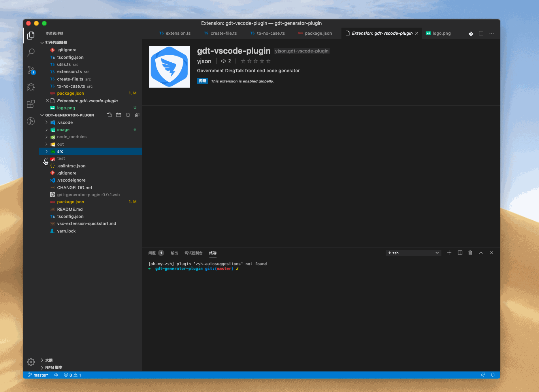This screenshot has height=392, width=539.
Task: Open the Run and Debug view
Action: tap(31, 87)
